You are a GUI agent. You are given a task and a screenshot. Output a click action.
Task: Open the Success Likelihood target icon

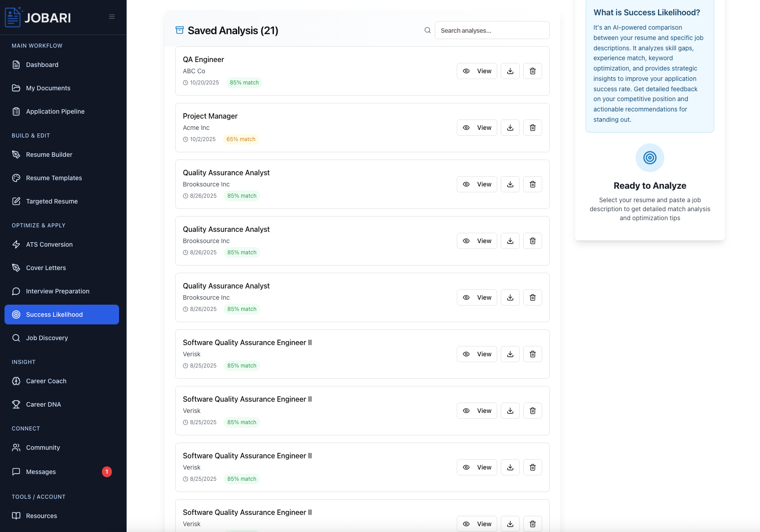tap(15, 315)
